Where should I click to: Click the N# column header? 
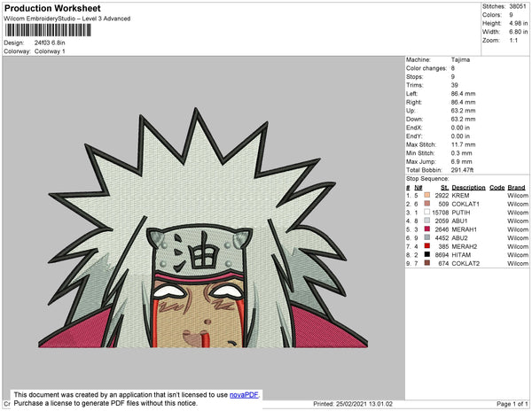418,188
